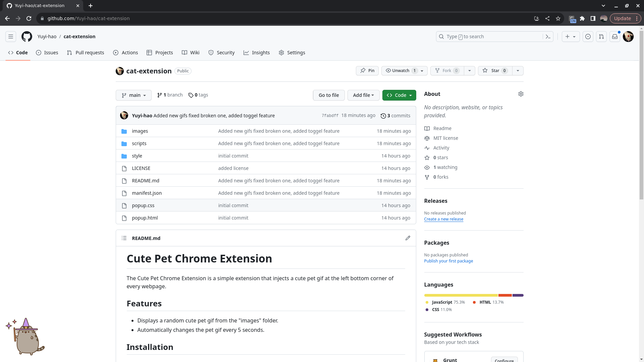Expand the Fork options dropdown arrow
This screenshot has width=644, height=362.
coord(470,71)
